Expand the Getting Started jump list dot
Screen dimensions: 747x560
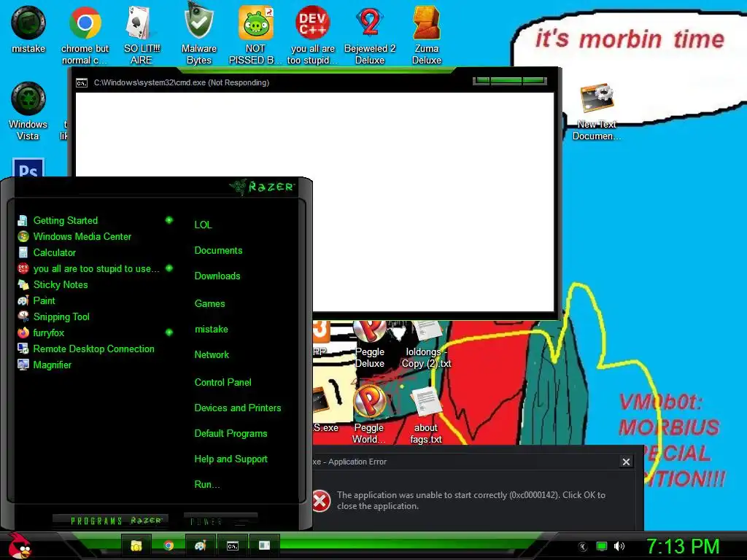[x=169, y=220]
